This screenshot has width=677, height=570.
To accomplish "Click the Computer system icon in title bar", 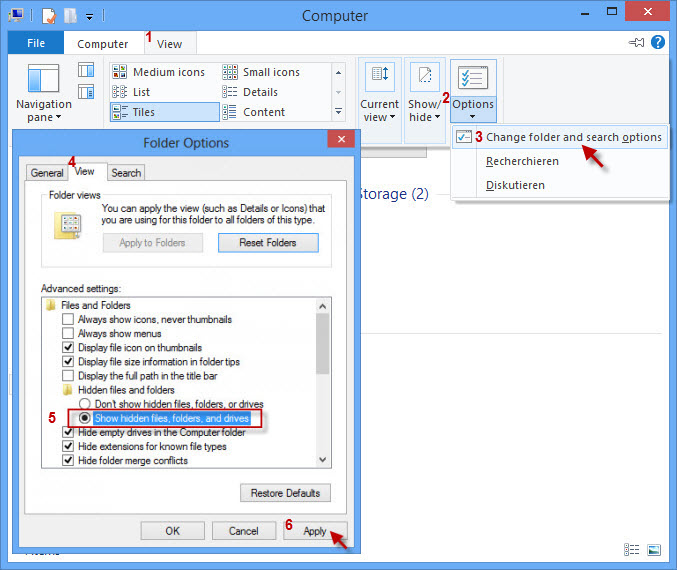I will tap(16, 16).
